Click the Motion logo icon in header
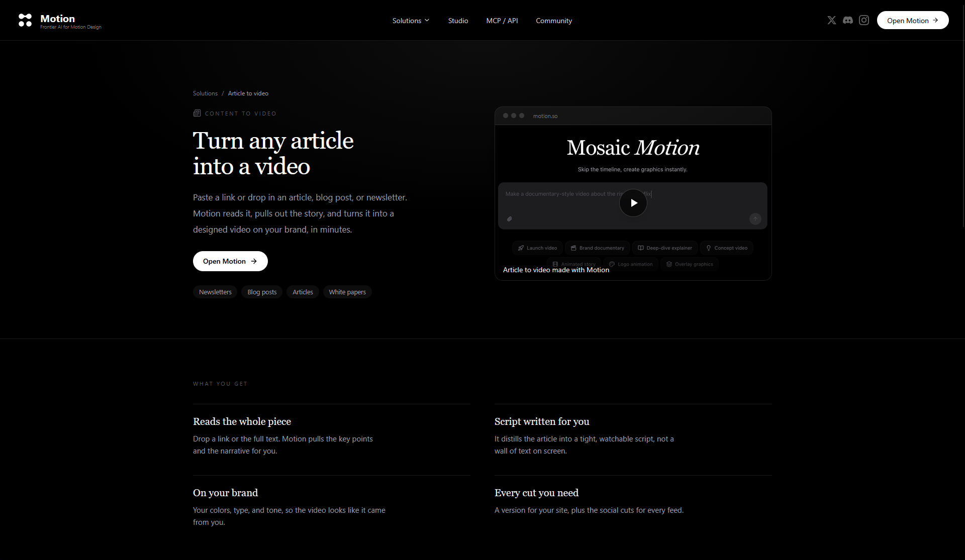 [25, 20]
